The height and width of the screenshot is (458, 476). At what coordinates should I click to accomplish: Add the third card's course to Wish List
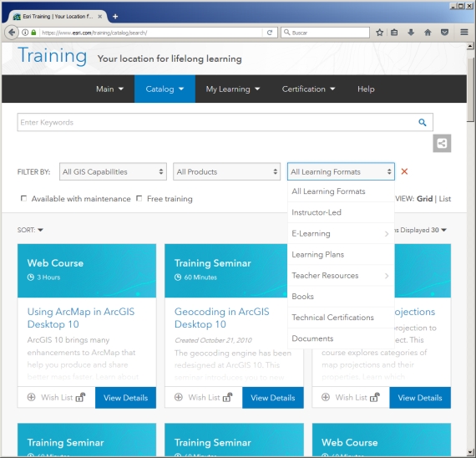[345, 397]
